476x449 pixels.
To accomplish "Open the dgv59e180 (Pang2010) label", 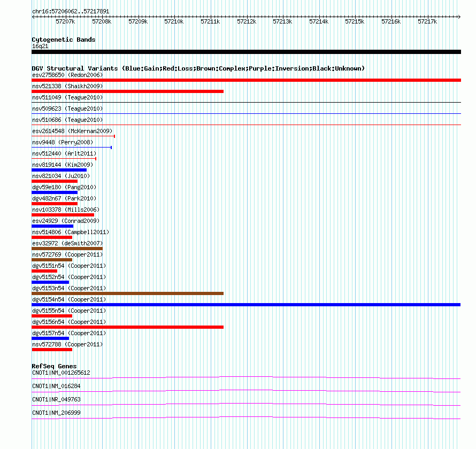I will click(64, 187).
